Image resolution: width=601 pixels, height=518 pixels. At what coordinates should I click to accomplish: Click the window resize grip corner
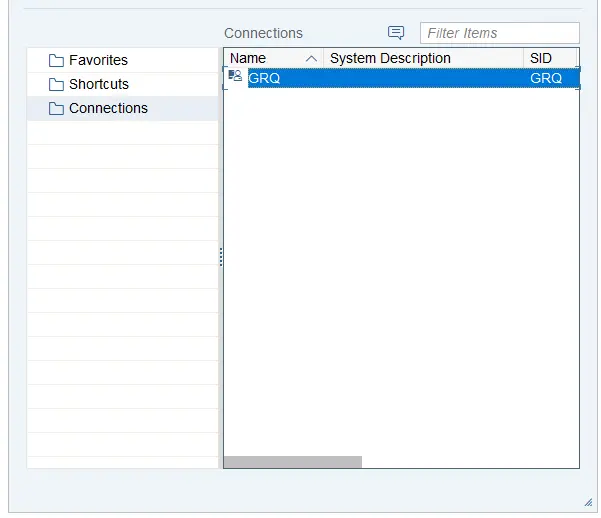point(588,502)
